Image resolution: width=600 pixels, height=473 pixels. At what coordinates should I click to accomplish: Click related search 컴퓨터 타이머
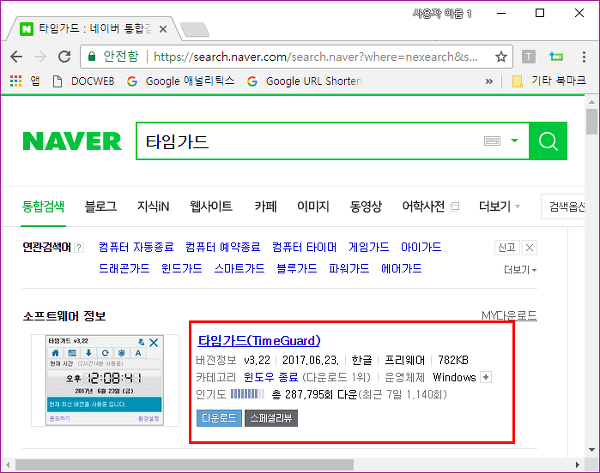click(305, 247)
